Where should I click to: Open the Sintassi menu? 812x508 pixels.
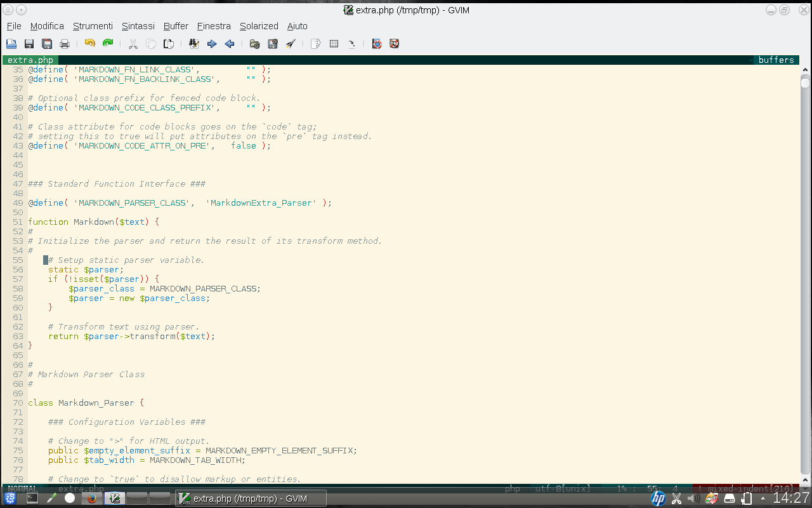point(138,26)
